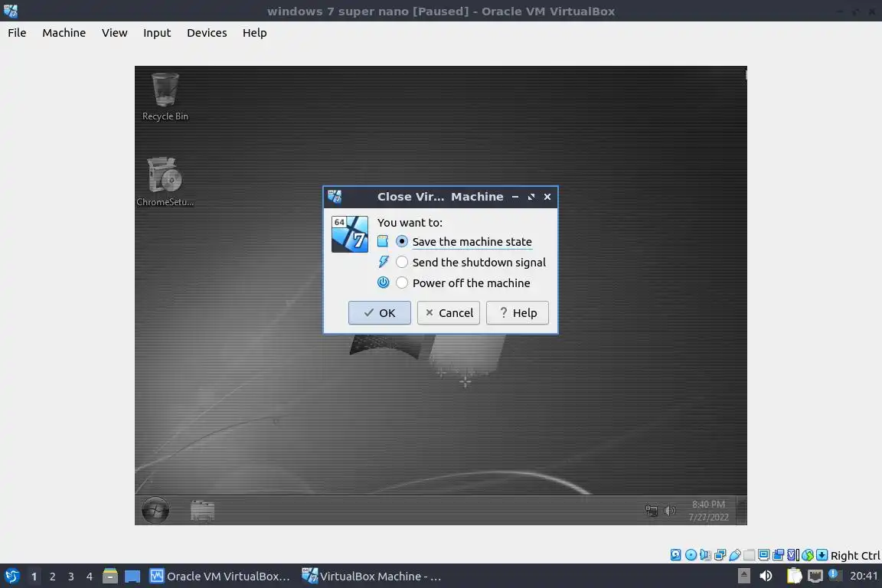The width and height of the screenshot is (882, 588).
Task: Open the Machine menu
Action: click(x=64, y=33)
